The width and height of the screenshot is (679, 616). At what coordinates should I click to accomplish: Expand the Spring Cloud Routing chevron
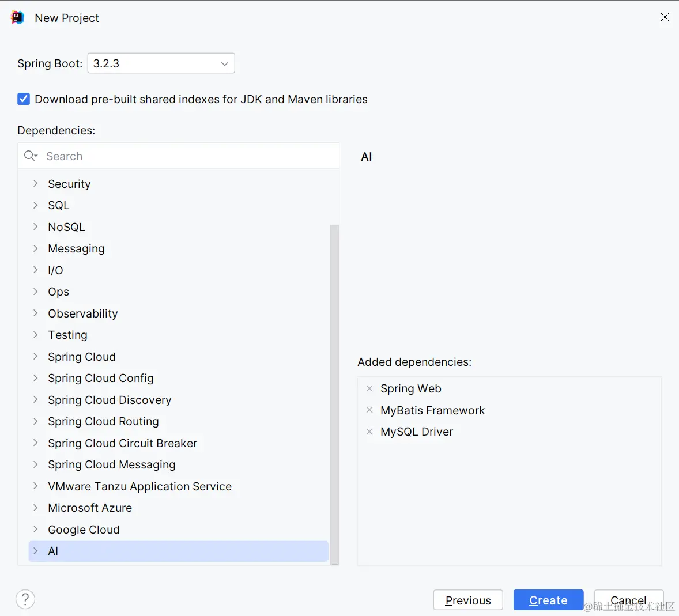click(36, 421)
